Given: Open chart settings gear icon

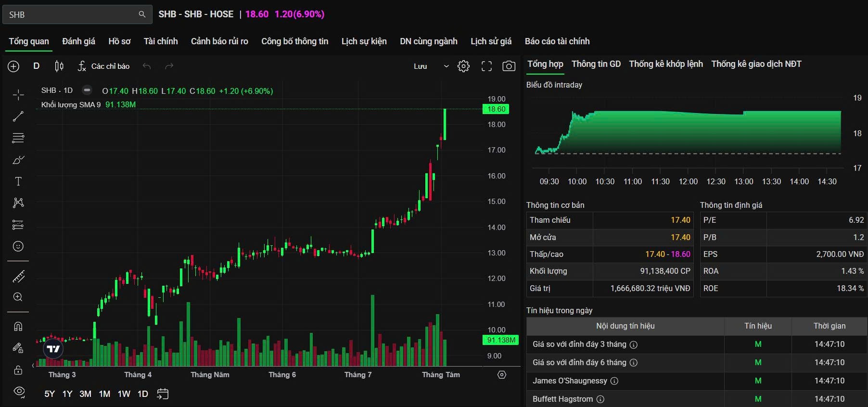Looking at the screenshot, I should pos(463,66).
